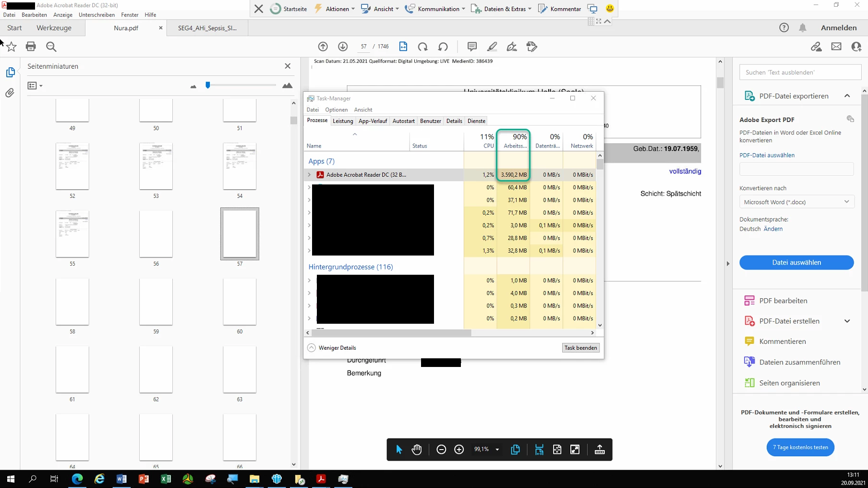Viewport: 868px width, 488px height.
Task: Open Kommunikation dropdown in remote toolbar
Action: (435, 9)
